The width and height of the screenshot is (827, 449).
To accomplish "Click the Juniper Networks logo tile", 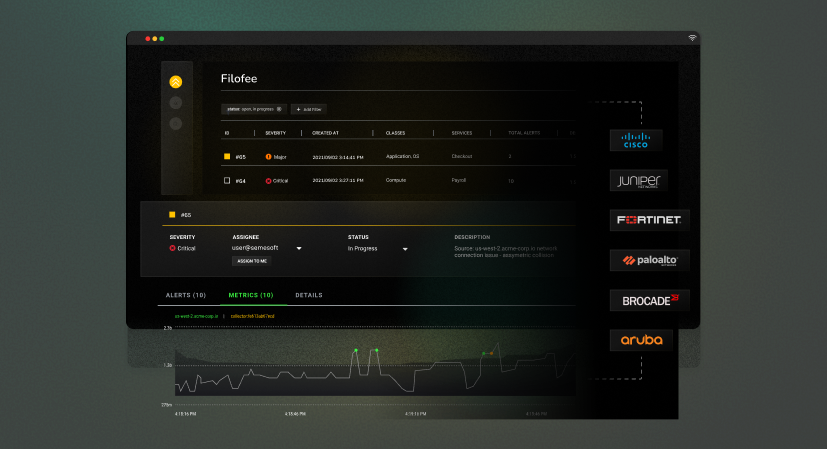I will [638, 180].
